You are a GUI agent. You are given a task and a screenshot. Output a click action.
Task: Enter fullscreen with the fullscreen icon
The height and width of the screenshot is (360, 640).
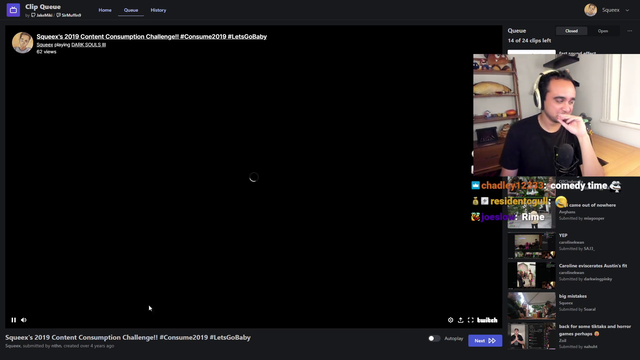[471, 320]
